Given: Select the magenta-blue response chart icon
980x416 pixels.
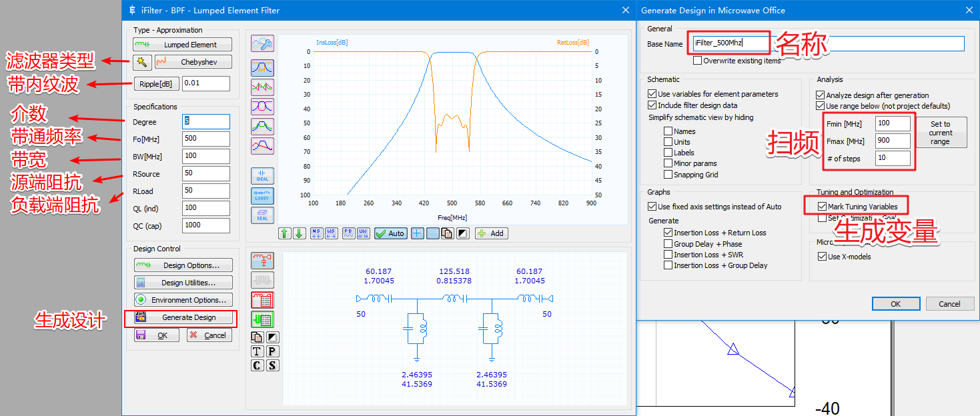Looking at the screenshot, I should tap(262, 106).
